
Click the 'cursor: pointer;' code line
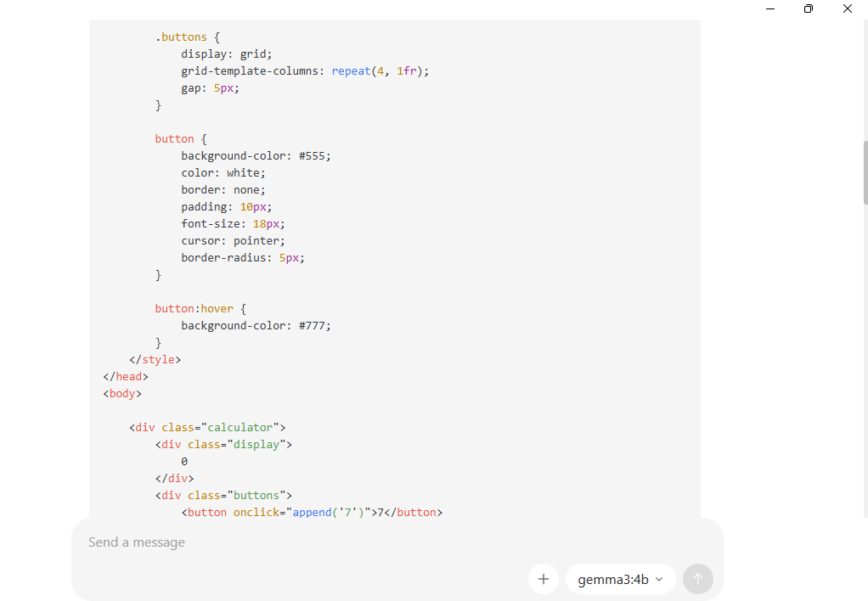click(233, 241)
